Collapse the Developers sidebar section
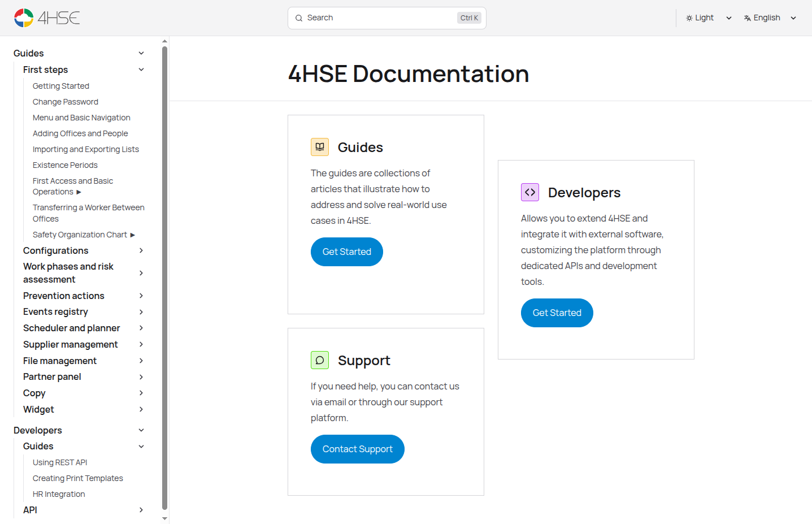This screenshot has height=524, width=812. tap(79, 430)
